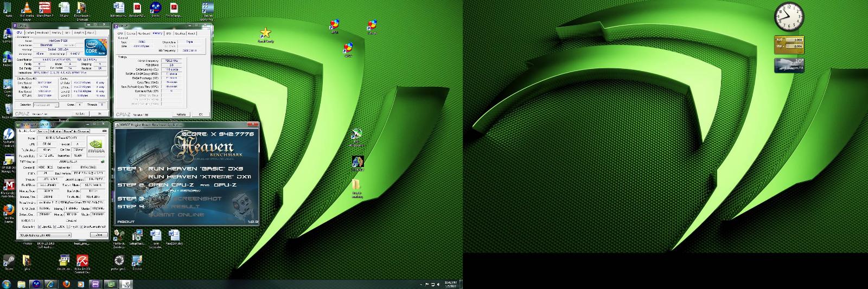Open About in Heaven benchmark window

pos(126,222)
